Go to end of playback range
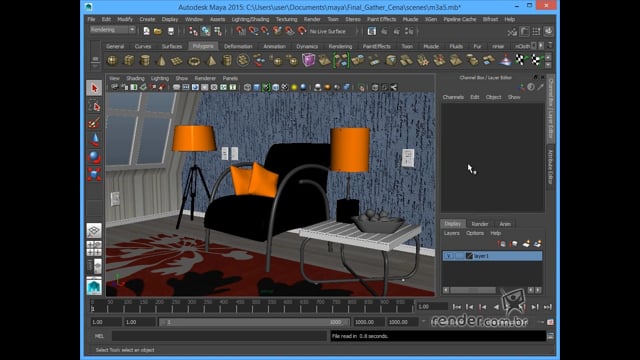Image resolution: width=640 pixels, height=360 pixels. click(548, 307)
